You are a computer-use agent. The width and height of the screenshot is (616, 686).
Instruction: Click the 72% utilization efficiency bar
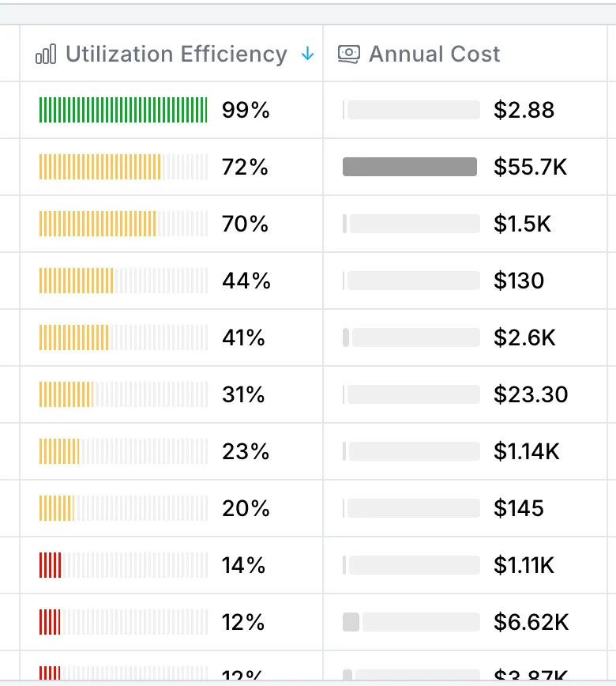coord(123,168)
